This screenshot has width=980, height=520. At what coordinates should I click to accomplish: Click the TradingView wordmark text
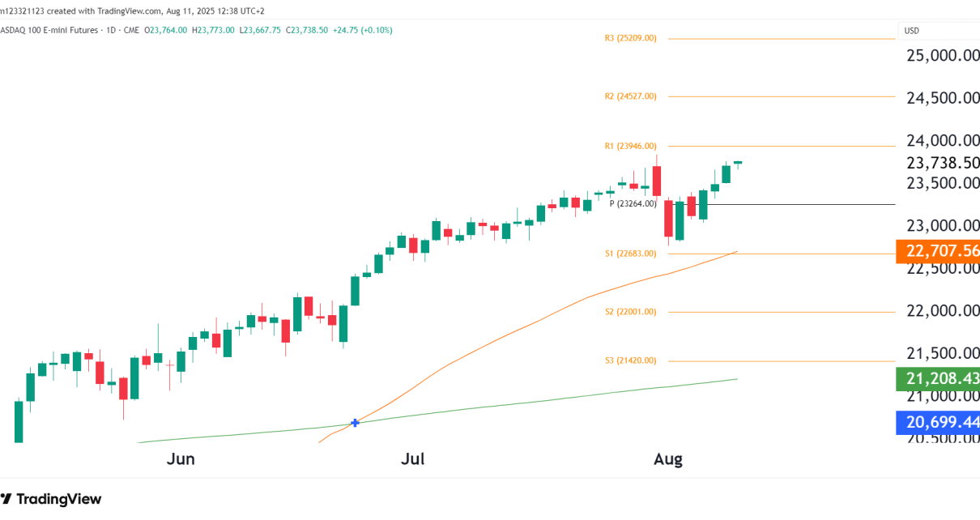tap(59, 500)
